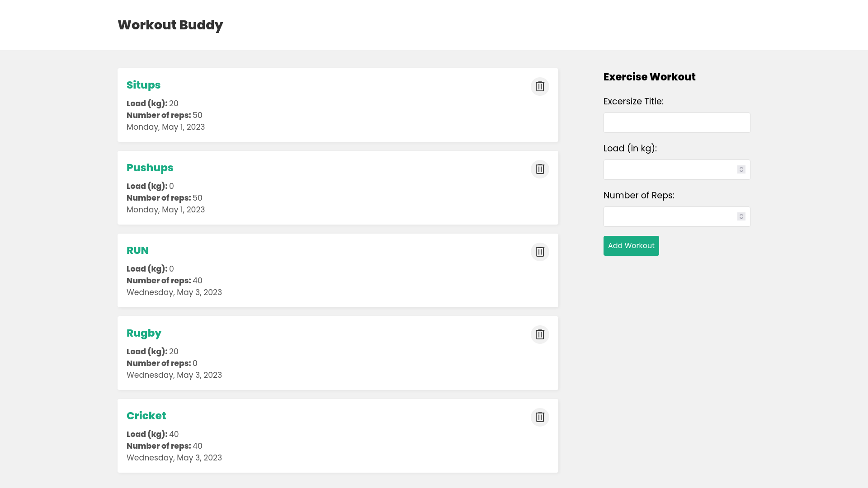Select the Pushups workout title
Image resolution: width=868 pixels, height=488 pixels.
[x=150, y=168]
